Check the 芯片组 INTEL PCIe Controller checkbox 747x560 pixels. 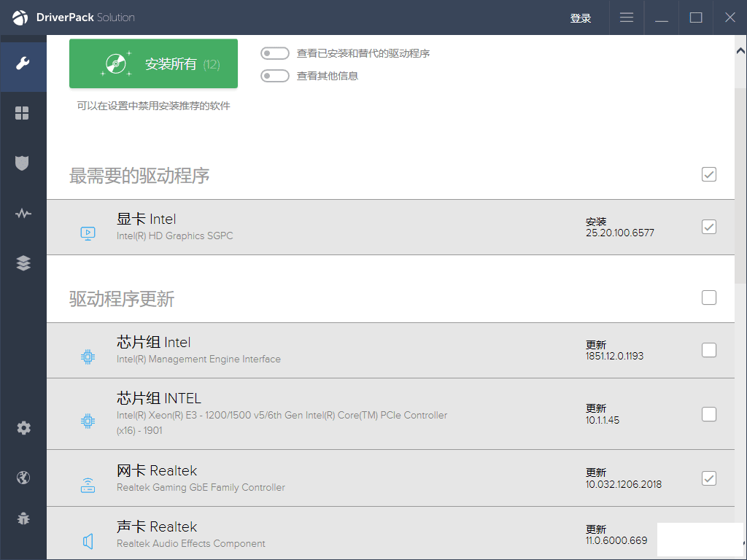(x=709, y=414)
